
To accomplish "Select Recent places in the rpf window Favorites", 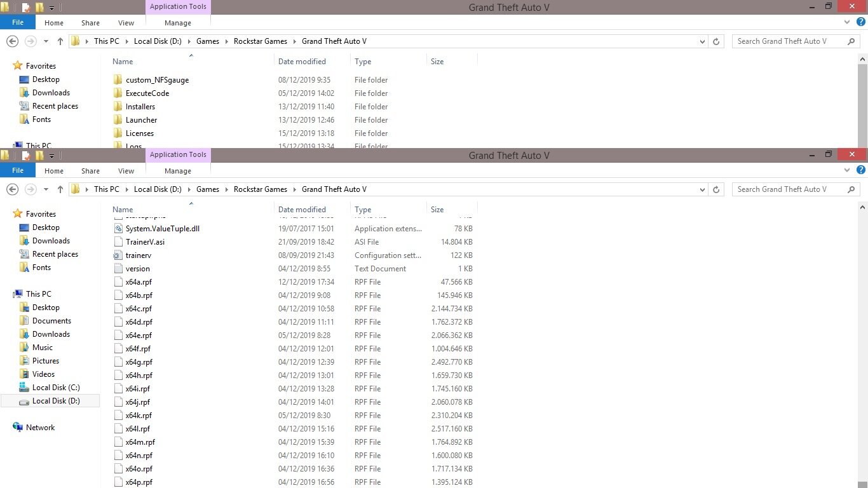I will click(55, 254).
